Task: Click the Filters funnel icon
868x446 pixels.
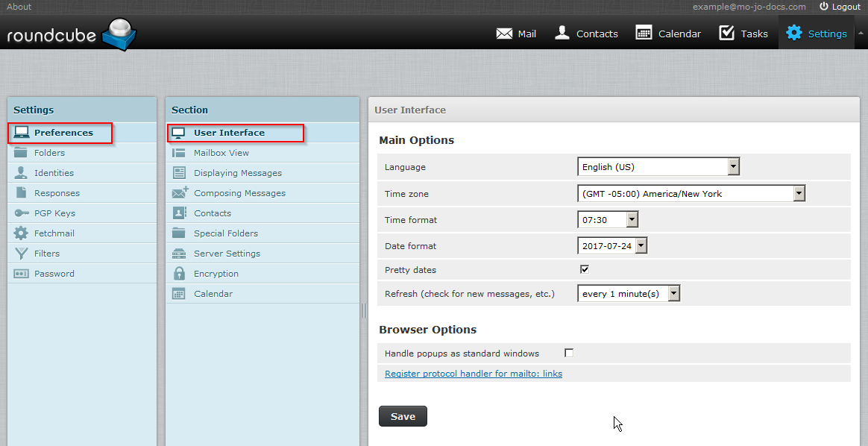Action: (22, 254)
